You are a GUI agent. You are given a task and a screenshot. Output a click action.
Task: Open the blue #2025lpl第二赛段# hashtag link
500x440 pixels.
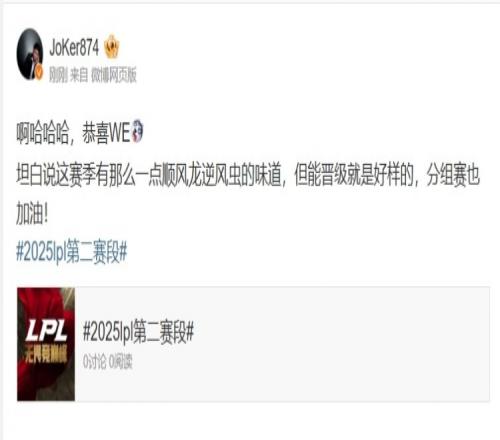click(72, 252)
